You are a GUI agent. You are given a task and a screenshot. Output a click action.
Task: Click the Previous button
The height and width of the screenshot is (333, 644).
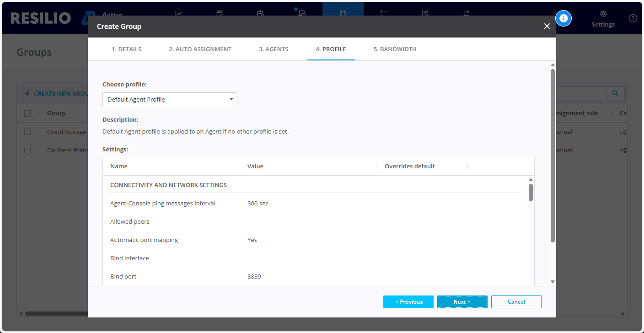pyautogui.click(x=408, y=302)
